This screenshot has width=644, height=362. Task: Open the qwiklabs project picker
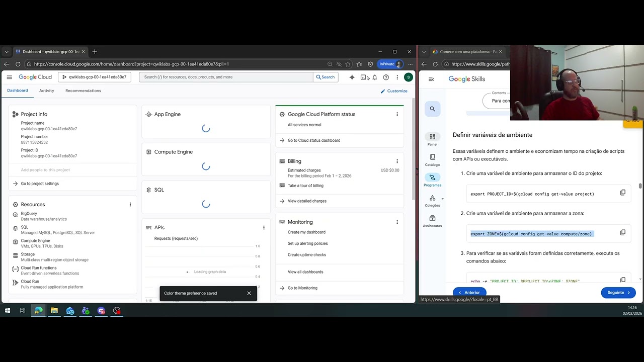95,77
